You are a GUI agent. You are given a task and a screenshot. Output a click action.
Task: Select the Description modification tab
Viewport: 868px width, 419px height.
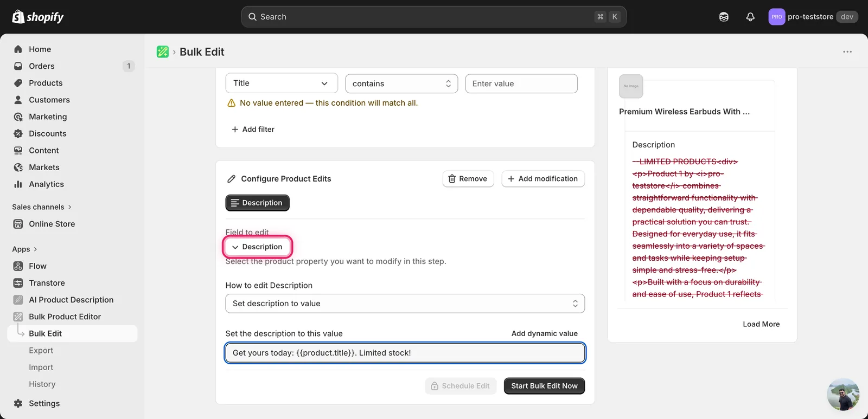257,203
